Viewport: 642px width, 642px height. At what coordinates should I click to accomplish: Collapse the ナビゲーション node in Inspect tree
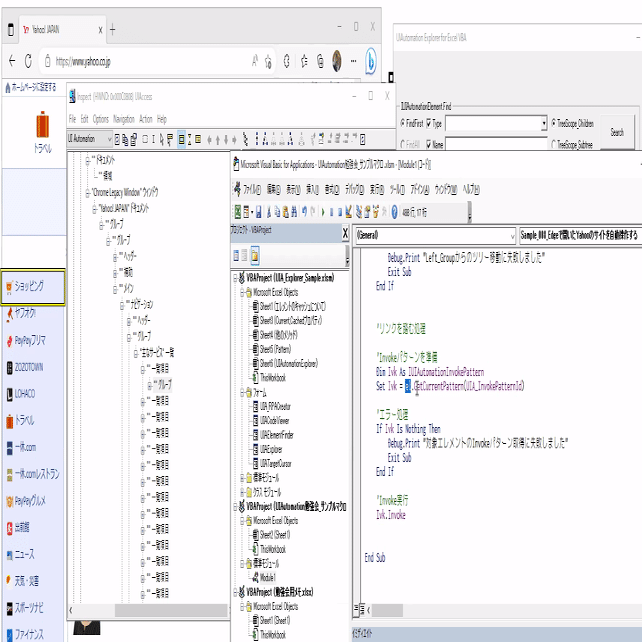point(122,305)
